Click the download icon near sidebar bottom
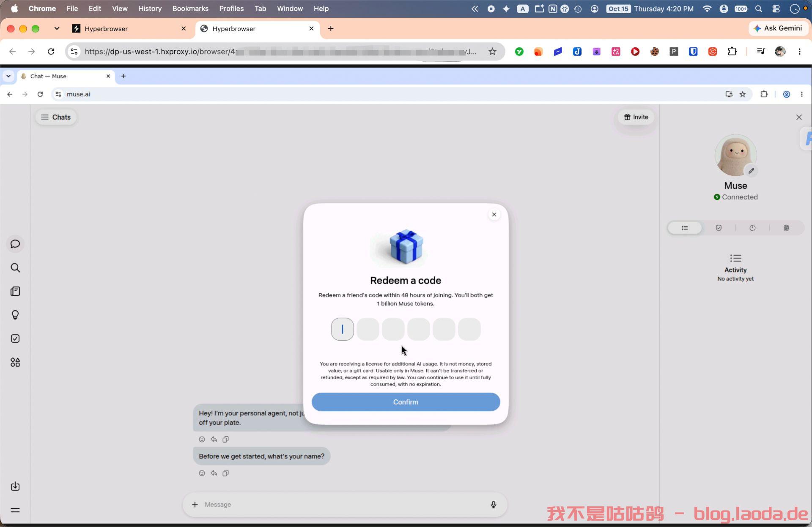 point(15,486)
